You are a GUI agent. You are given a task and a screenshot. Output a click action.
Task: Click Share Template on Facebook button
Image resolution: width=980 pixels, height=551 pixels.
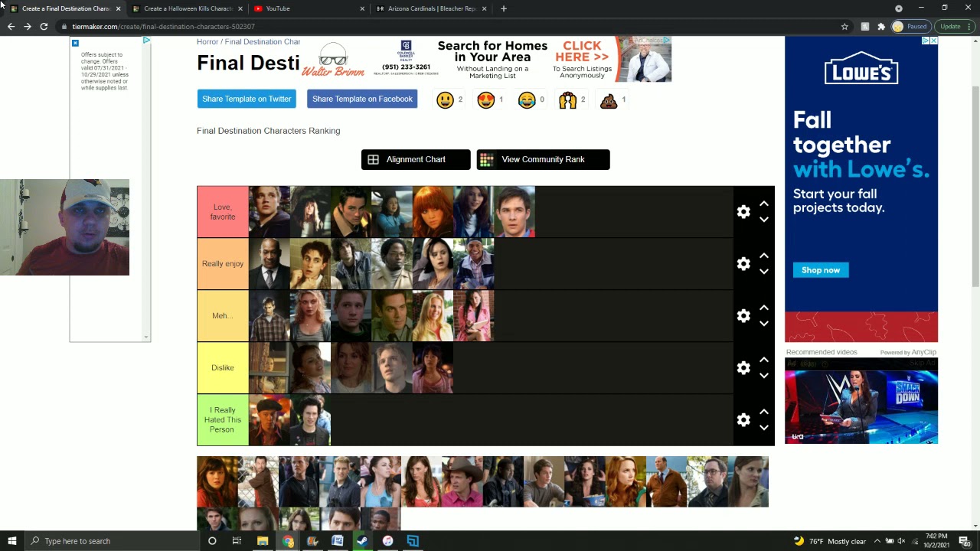pyautogui.click(x=362, y=99)
